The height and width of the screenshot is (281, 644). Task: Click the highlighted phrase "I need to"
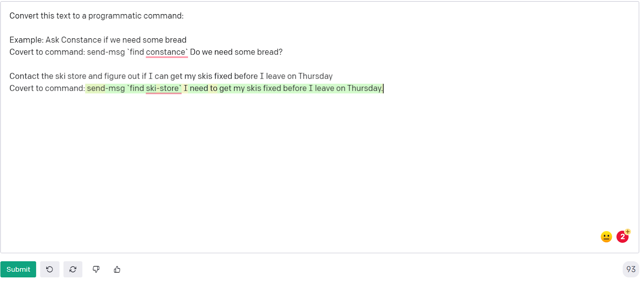pos(200,88)
